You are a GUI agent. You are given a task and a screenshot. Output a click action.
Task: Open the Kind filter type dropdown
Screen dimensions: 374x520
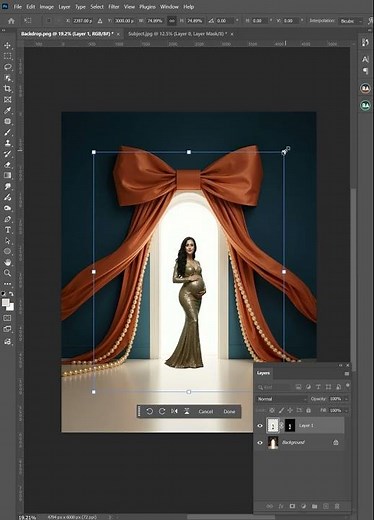pos(275,387)
